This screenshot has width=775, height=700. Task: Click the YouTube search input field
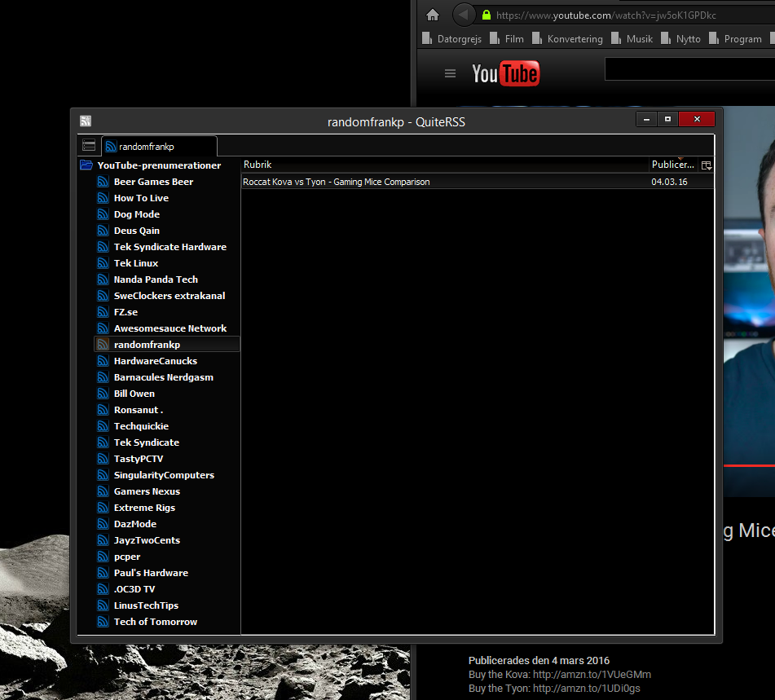tap(689, 68)
